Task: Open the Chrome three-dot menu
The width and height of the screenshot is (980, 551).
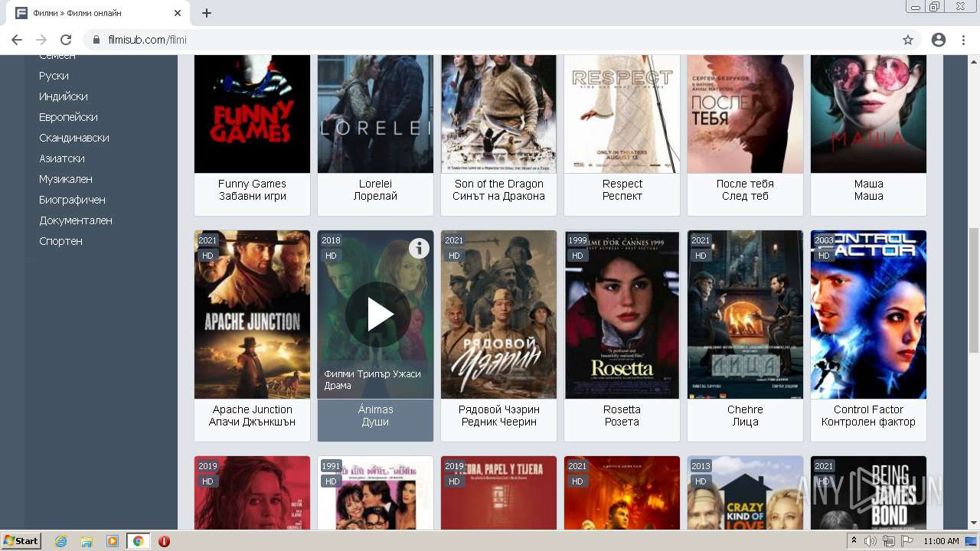Action: [963, 40]
